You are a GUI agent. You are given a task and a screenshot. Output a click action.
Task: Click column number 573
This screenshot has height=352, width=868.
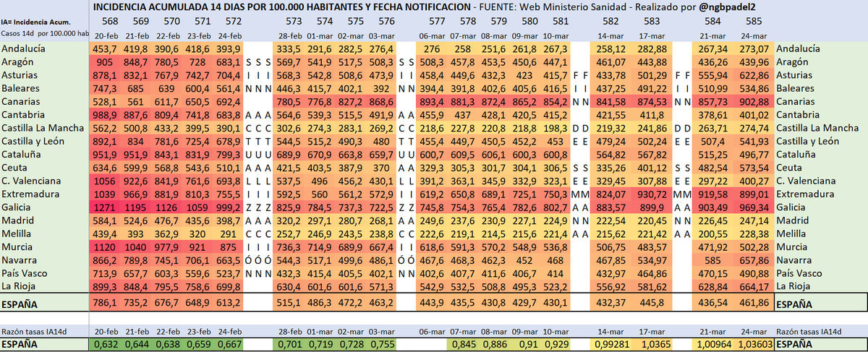pyautogui.click(x=294, y=22)
